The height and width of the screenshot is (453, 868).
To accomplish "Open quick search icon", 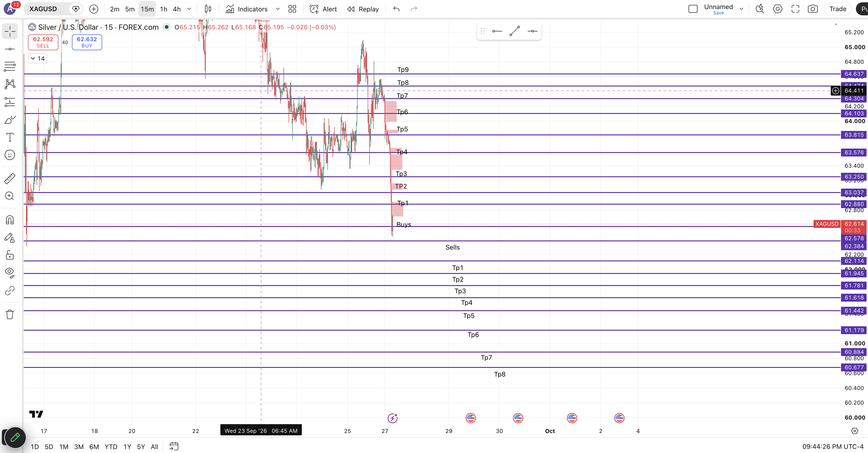I will pyautogui.click(x=760, y=9).
